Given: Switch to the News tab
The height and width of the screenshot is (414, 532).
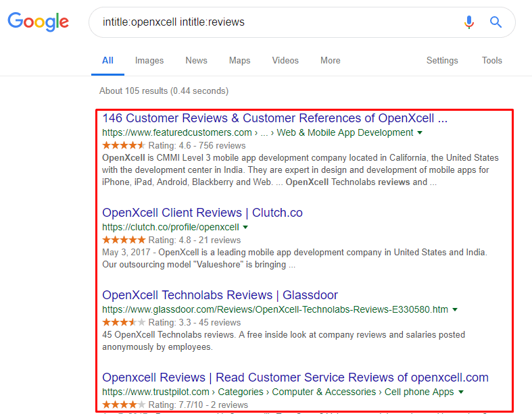Looking at the screenshot, I should coord(196,61).
